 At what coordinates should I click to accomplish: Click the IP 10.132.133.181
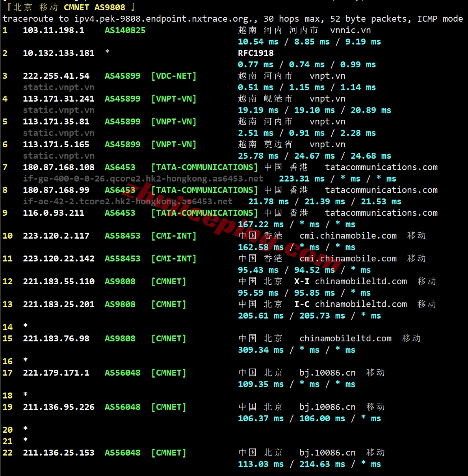(x=59, y=53)
